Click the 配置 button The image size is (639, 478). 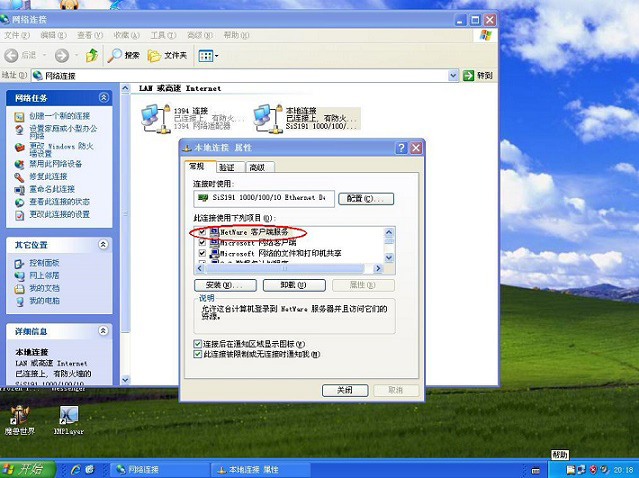(366, 199)
